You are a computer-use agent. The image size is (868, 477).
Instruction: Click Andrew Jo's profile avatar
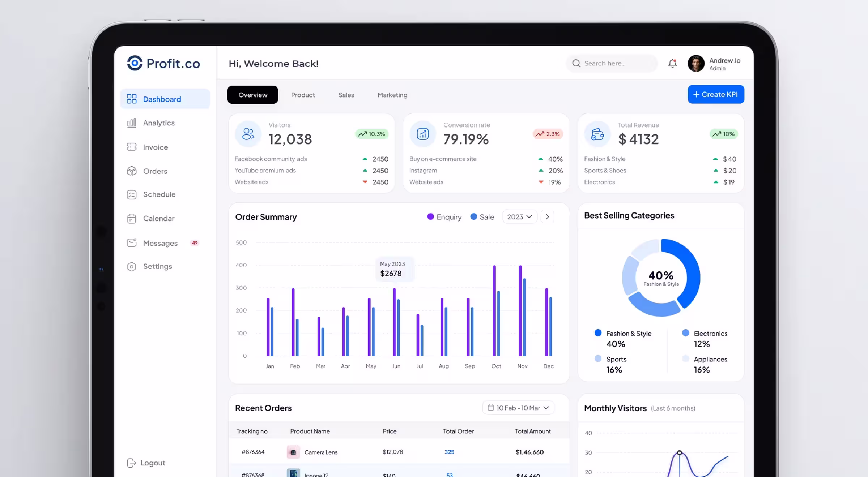(696, 64)
